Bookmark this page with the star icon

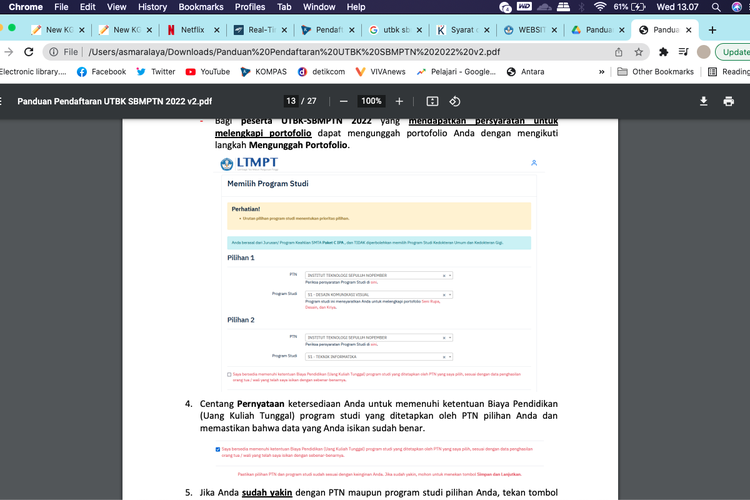[x=639, y=52]
